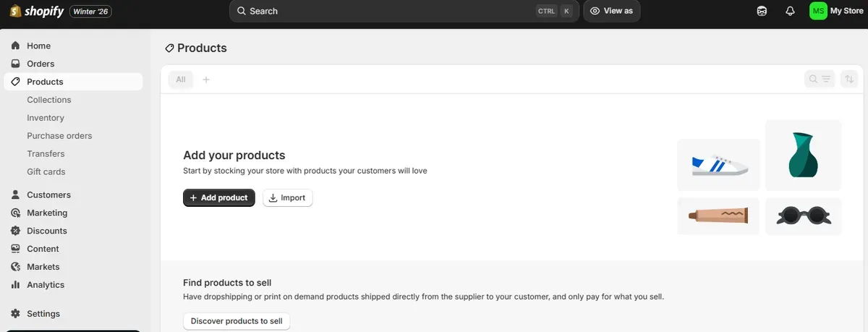Click the Customers person icon

click(15, 195)
